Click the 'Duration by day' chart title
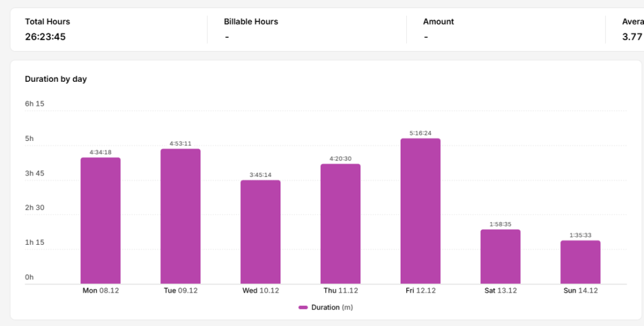The image size is (644, 326). (x=56, y=79)
